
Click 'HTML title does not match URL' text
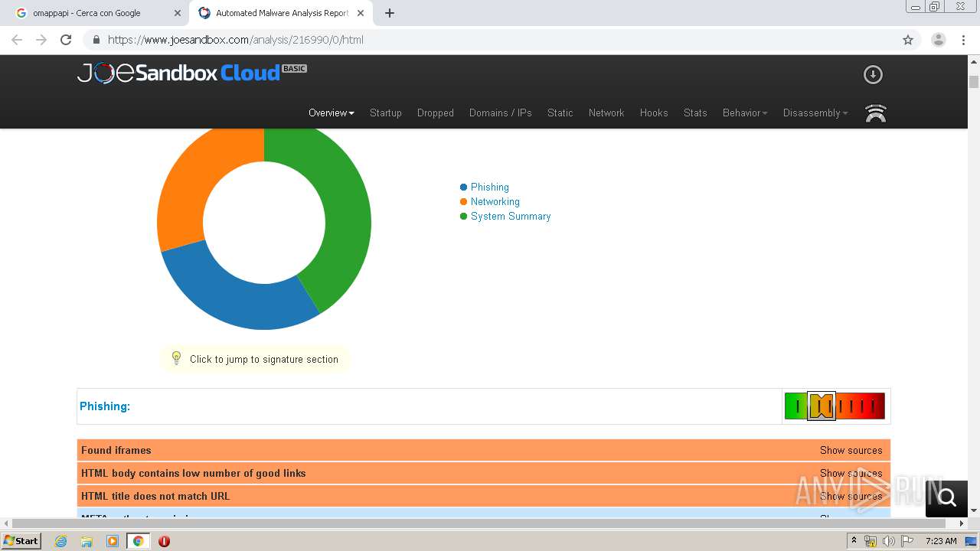(155, 496)
